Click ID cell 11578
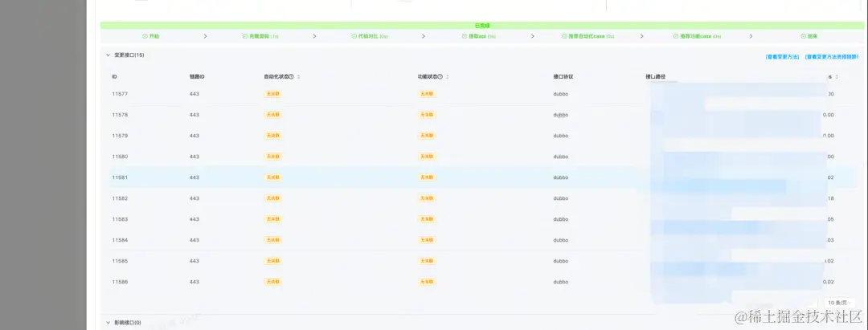This screenshot has width=868, height=330. pyautogui.click(x=120, y=115)
